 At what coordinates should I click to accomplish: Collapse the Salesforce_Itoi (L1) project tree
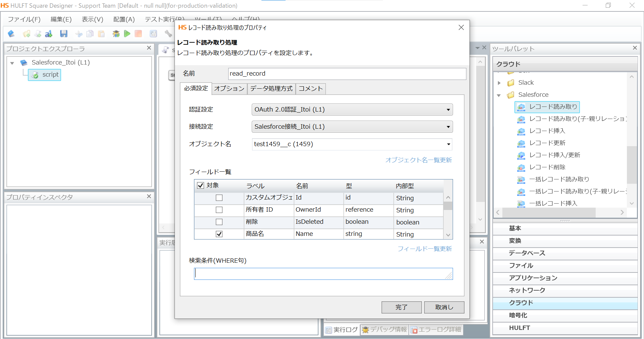(x=12, y=63)
